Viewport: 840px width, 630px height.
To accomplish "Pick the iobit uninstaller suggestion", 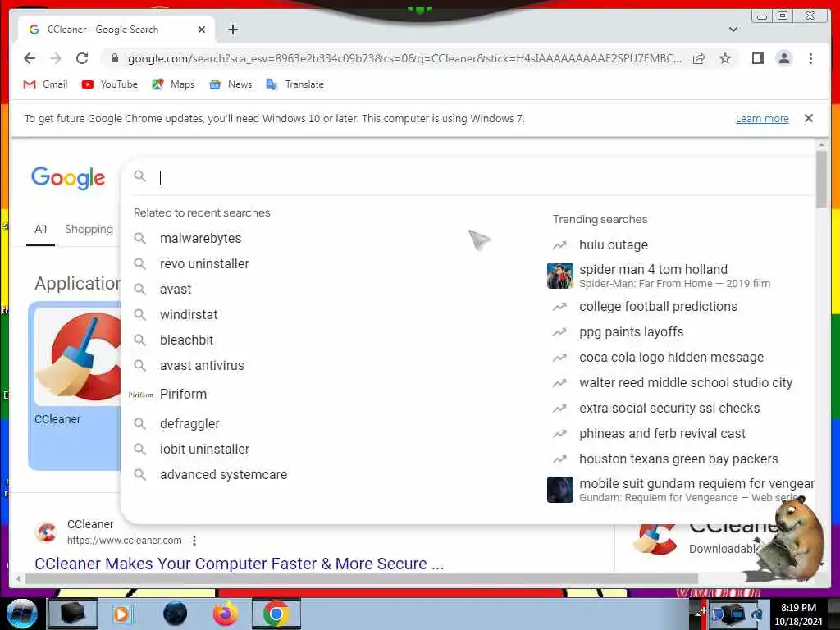I will 204,449.
